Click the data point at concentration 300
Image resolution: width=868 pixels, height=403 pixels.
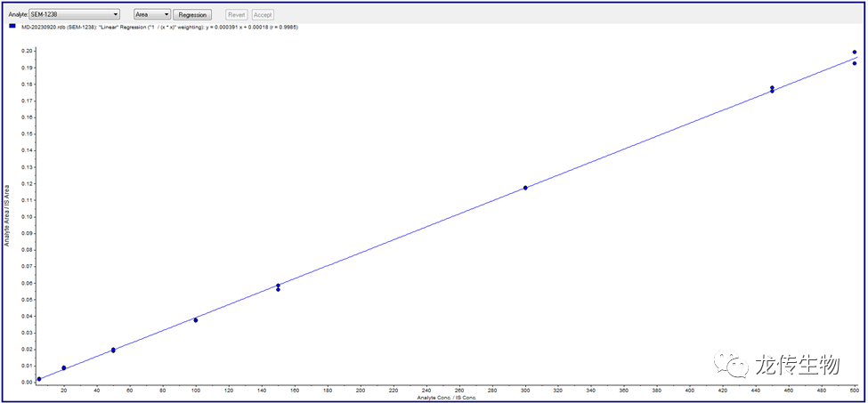[x=525, y=188]
